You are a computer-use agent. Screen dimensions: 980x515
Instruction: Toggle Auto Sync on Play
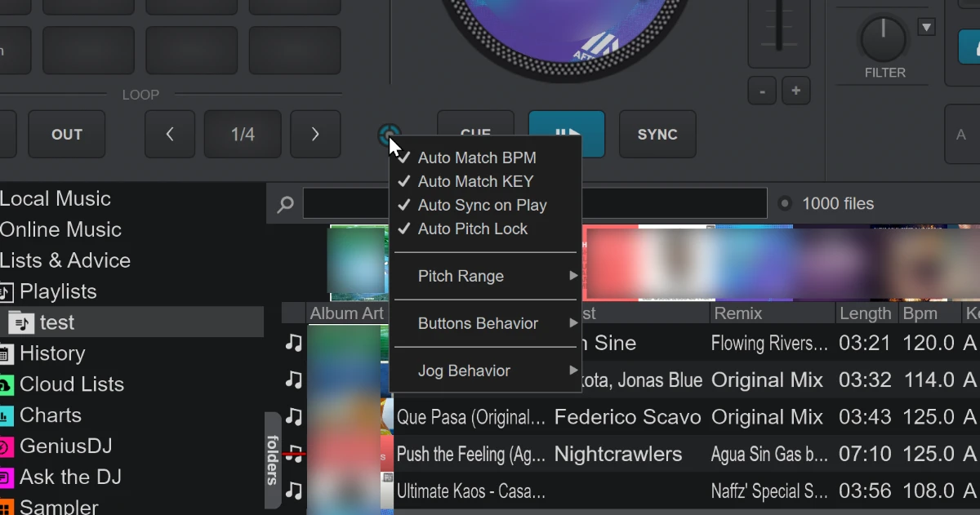pyautogui.click(x=481, y=205)
